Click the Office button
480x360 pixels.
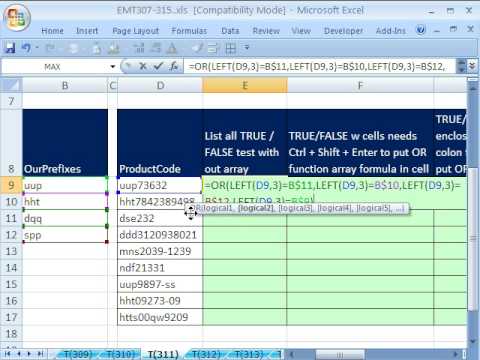(17, 17)
